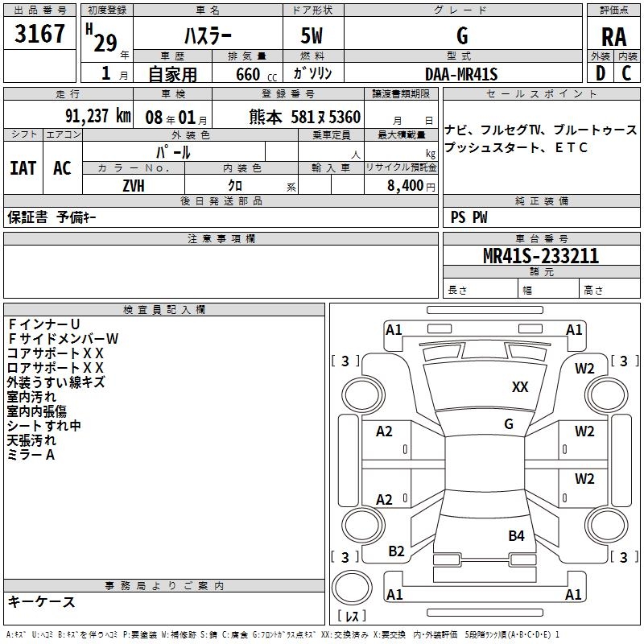Select the recycle deposit amount 8,400円
Image resolution: width=644 pixels, height=644 pixels.
coord(411,186)
